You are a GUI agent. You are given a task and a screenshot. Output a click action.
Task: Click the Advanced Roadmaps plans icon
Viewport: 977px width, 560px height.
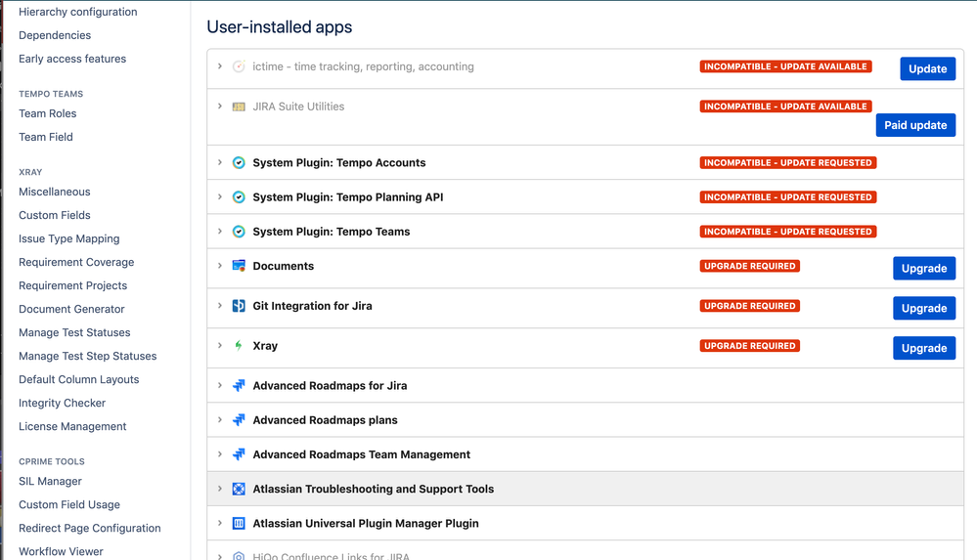coord(239,420)
